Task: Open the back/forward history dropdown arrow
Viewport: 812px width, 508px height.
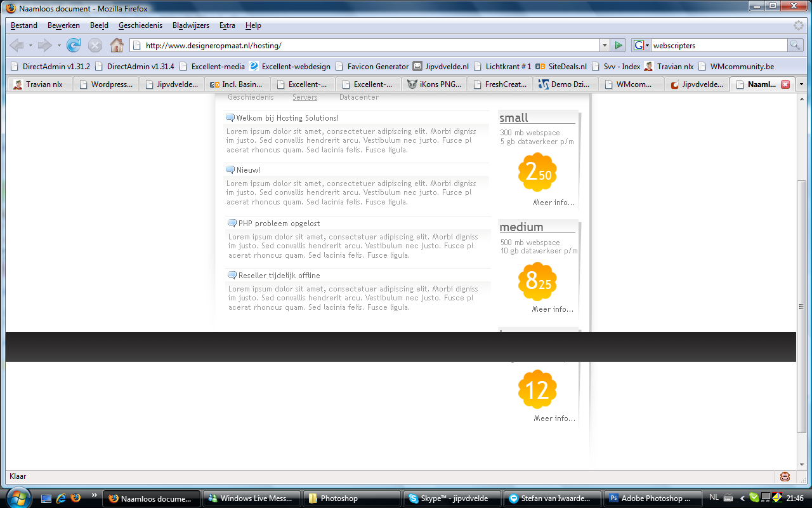Action: pos(59,45)
